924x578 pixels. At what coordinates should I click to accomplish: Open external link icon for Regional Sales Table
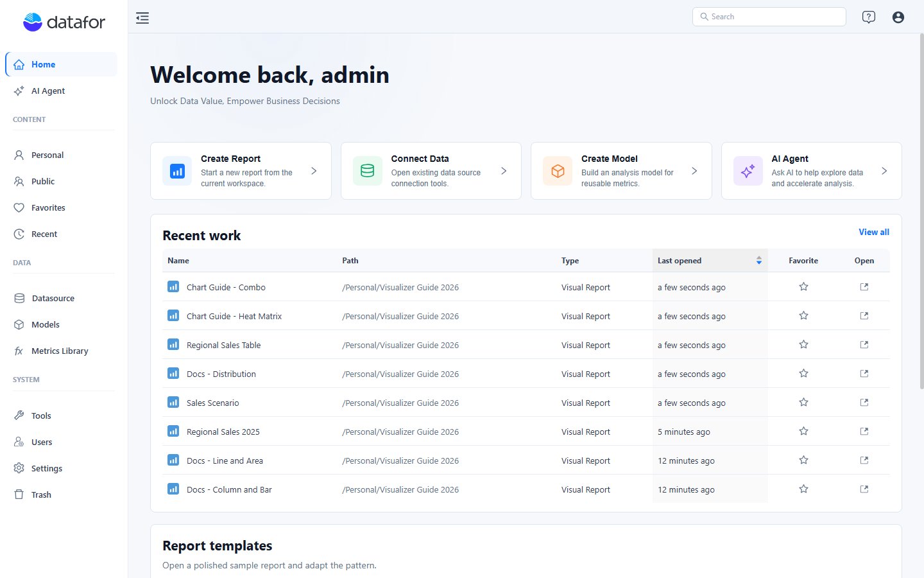coord(864,345)
